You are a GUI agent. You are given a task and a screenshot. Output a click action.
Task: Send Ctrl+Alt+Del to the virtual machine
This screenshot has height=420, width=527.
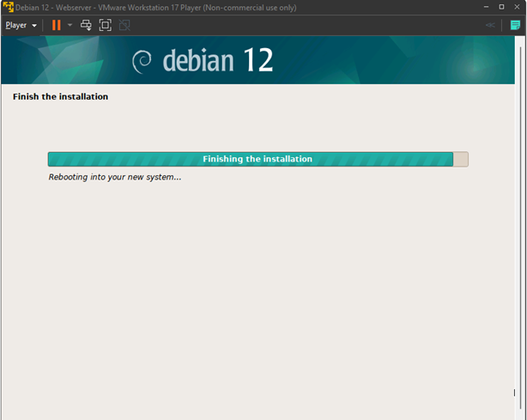[86, 25]
